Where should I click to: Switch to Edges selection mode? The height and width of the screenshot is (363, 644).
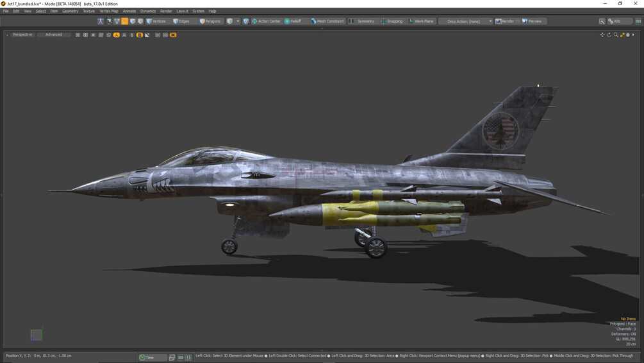tap(181, 21)
